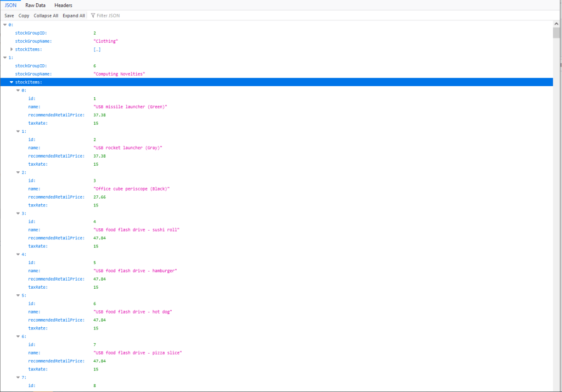Viewport: 562px width, 392px height.
Task: Collapse stock item 6 pizza slice entry
Action: 18,337
